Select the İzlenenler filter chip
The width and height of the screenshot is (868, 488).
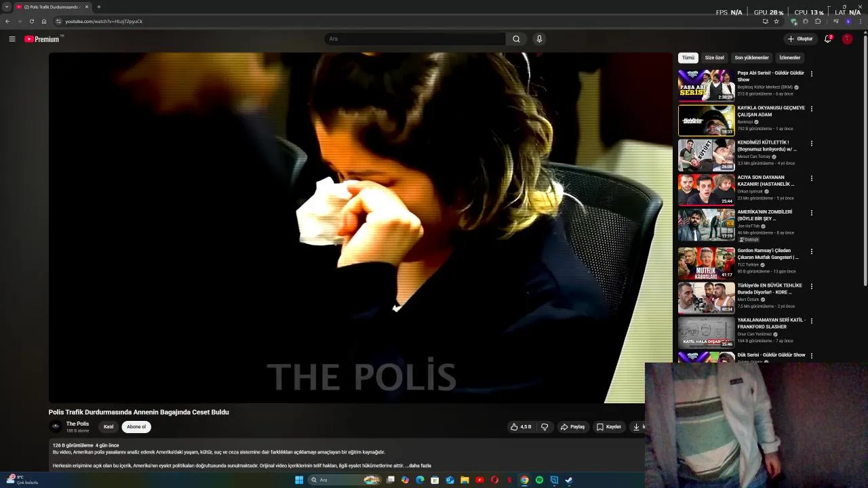pos(789,58)
